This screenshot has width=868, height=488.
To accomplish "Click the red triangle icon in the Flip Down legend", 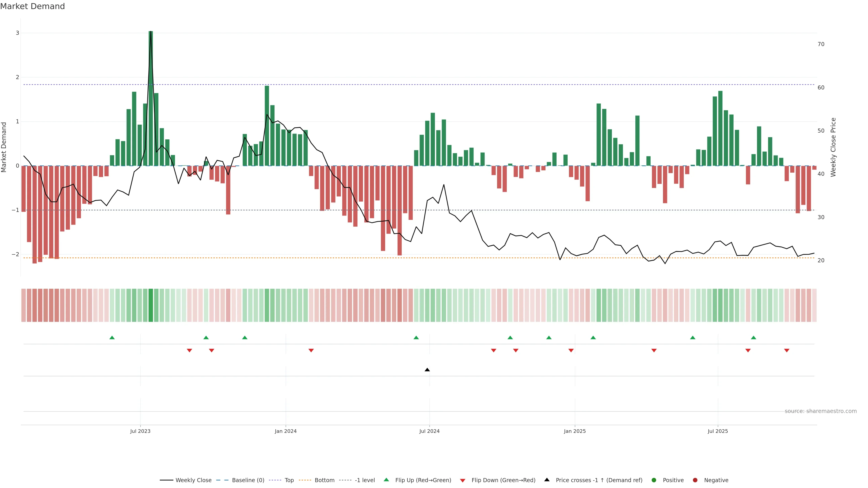I will [x=463, y=480].
